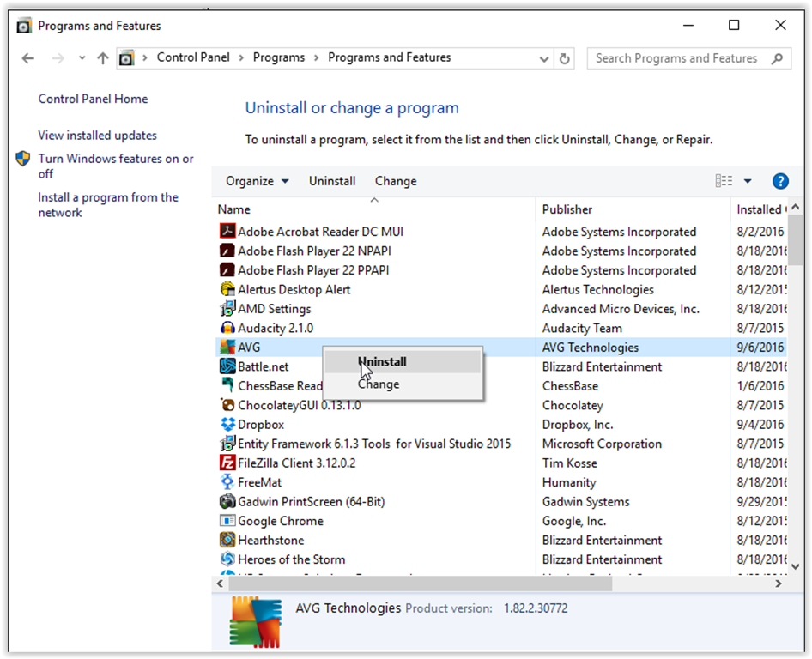Select the Chocolatey publisher cell
Viewport: 812px width, 659px height.
pos(573,405)
